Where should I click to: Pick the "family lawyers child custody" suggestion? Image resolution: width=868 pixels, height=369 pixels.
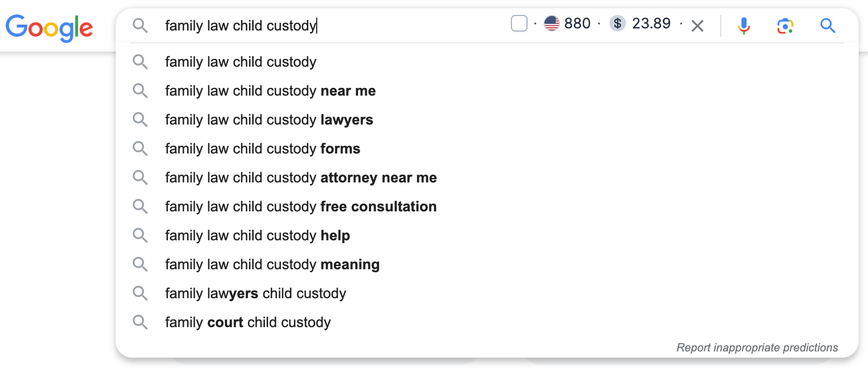pyautogui.click(x=255, y=294)
